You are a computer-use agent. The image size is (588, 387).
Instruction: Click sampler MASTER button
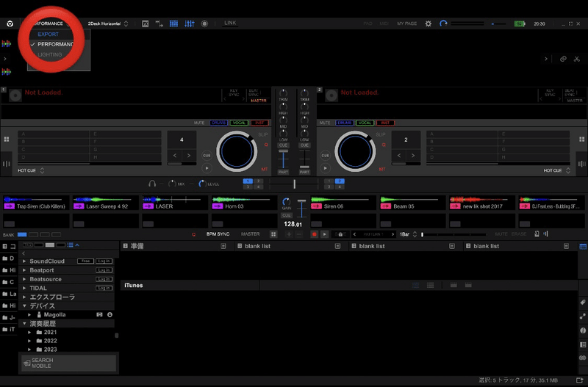250,234
